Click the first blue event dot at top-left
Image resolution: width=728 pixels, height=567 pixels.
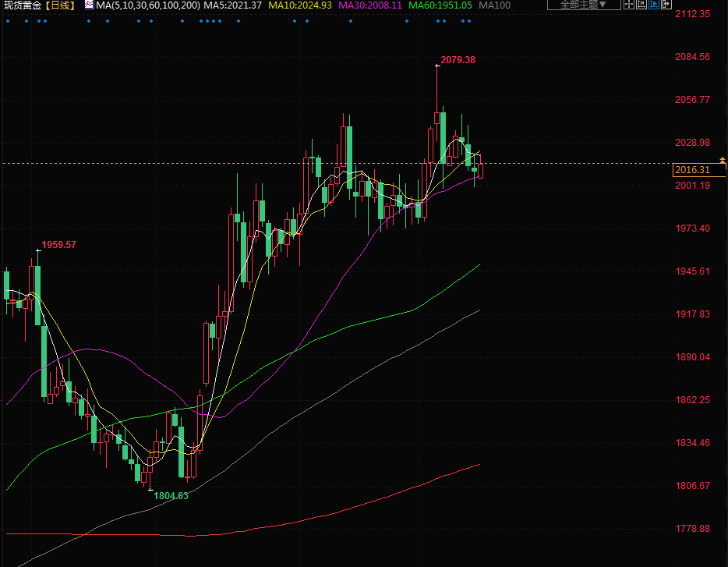(x=8, y=21)
